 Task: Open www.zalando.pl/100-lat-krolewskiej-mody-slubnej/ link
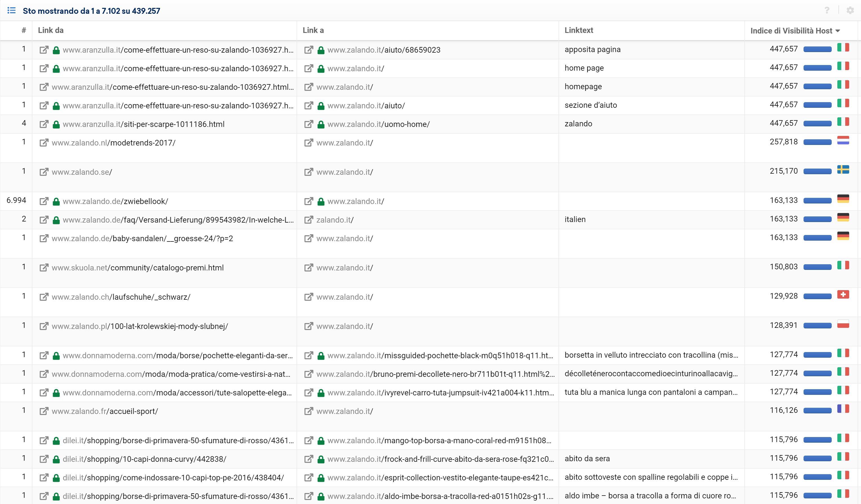point(140,326)
